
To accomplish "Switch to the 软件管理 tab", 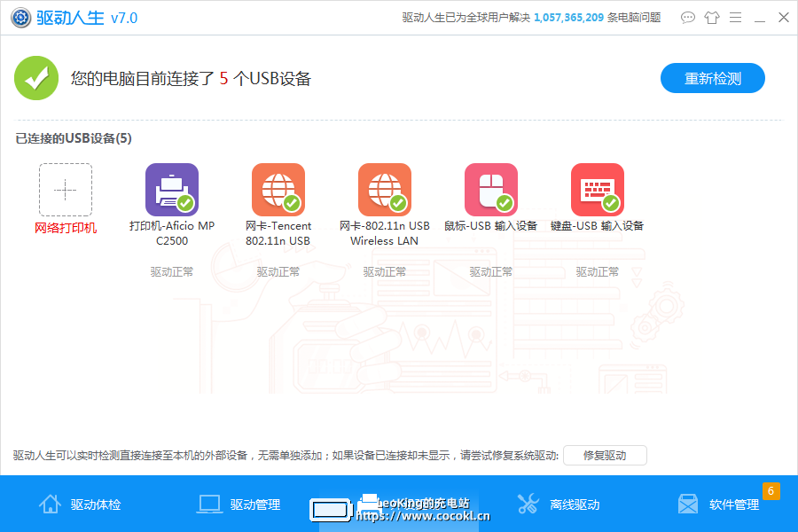I will (x=718, y=504).
